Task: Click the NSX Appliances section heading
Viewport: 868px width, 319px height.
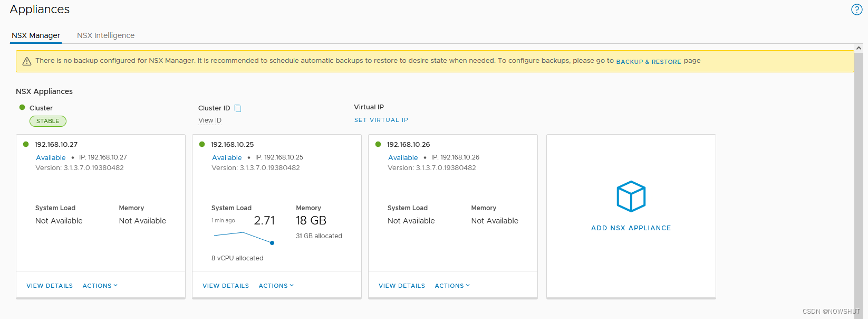Action: pyautogui.click(x=44, y=91)
